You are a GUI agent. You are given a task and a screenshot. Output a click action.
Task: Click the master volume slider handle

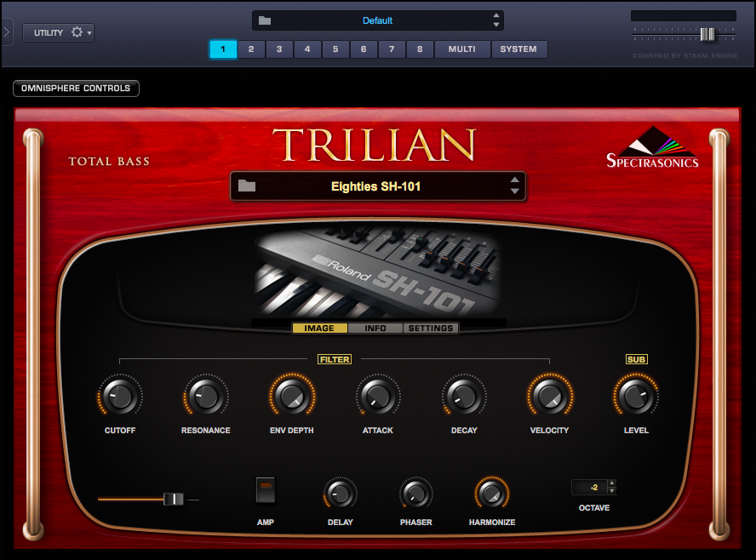click(x=707, y=34)
